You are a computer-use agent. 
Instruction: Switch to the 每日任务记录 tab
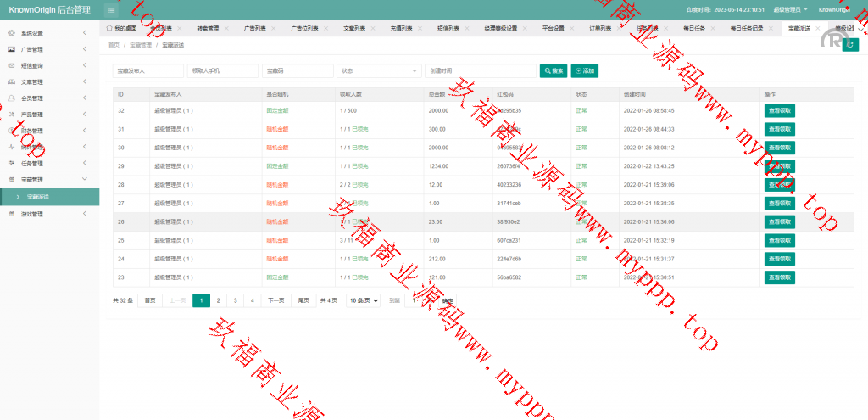pyautogui.click(x=747, y=28)
